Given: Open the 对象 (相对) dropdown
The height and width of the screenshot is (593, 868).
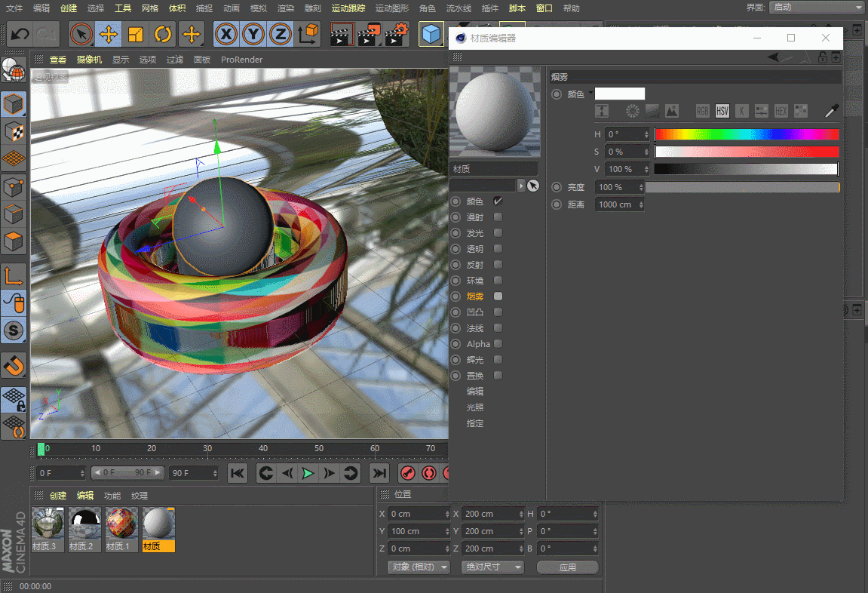Looking at the screenshot, I should pos(419,567).
